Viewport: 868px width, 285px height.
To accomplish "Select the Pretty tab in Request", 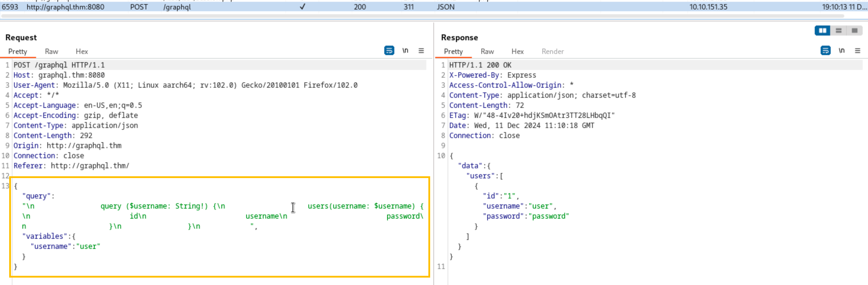I will pos(17,52).
